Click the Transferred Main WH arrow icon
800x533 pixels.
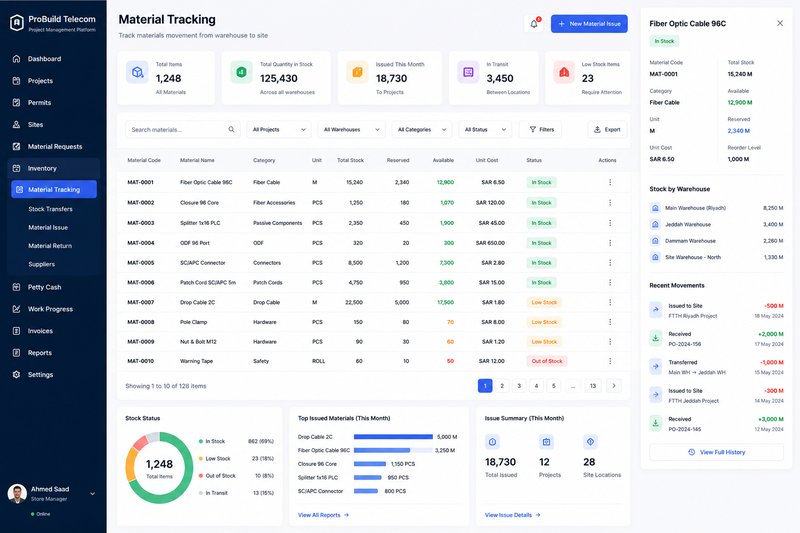pos(656,366)
